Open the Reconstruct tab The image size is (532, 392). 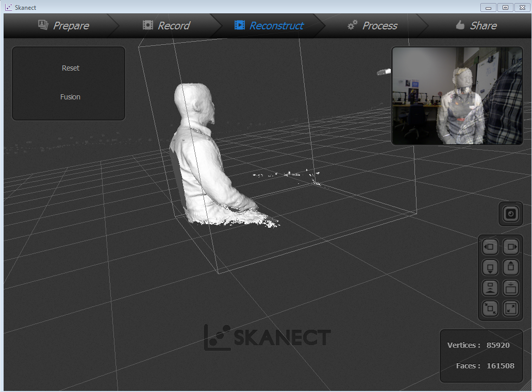pyautogui.click(x=269, y=25)
